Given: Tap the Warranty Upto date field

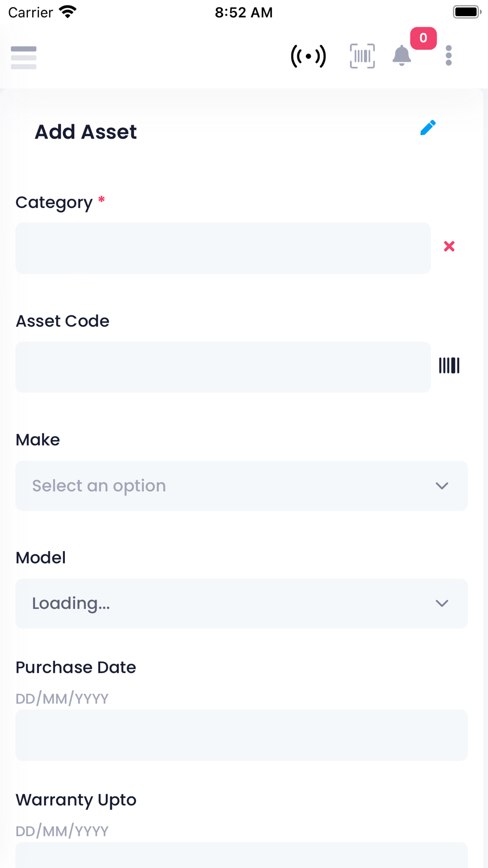Looking at the screenshot, I should (241, 855).
